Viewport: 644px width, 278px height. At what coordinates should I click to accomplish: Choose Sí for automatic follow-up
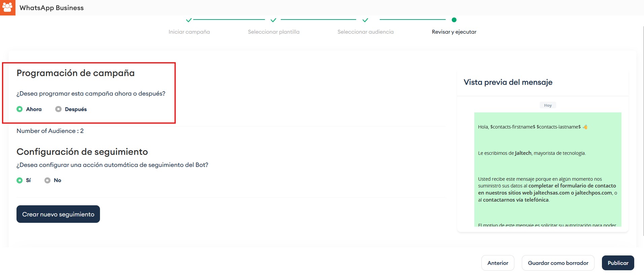(x=20, y=180)
